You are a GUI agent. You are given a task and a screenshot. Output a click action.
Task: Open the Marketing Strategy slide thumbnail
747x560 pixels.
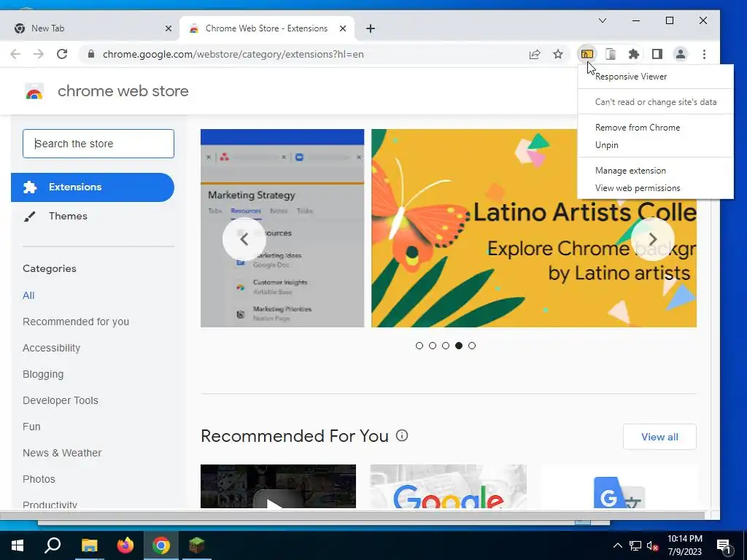282,228
